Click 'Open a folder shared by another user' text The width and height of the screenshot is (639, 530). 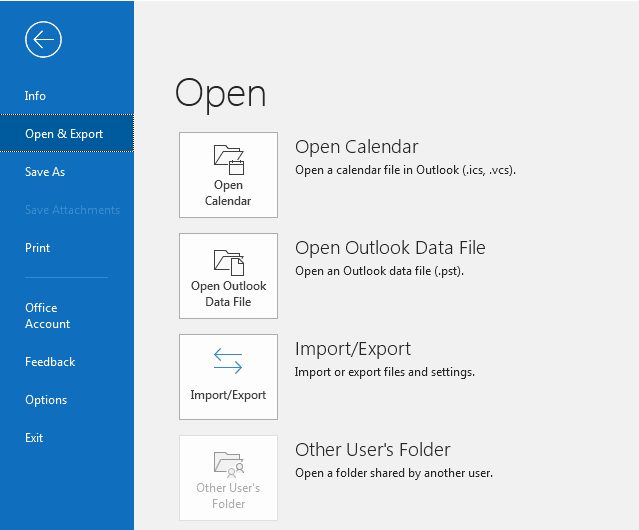[394, 473]
